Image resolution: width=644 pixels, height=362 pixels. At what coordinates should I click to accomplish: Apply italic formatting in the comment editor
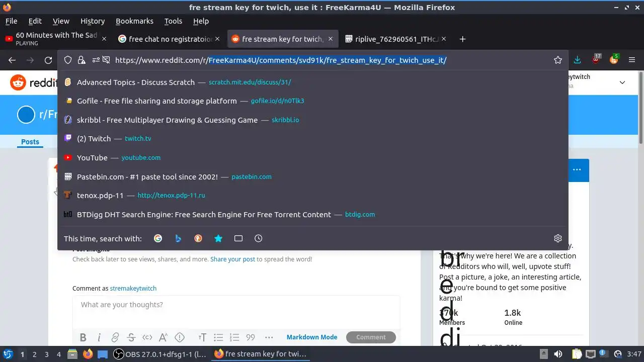[x=99, y=337]
